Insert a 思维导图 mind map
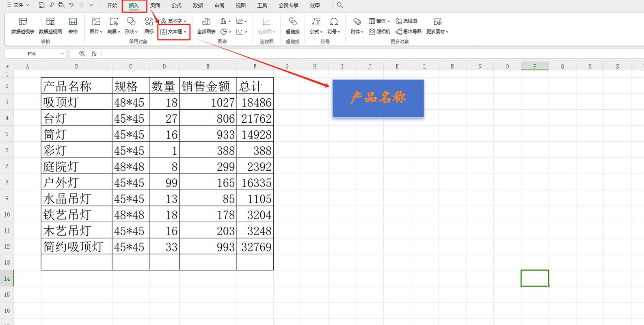The width and height of the screenshot is (644, 325). pyautogui.click(x=408, y=32)
